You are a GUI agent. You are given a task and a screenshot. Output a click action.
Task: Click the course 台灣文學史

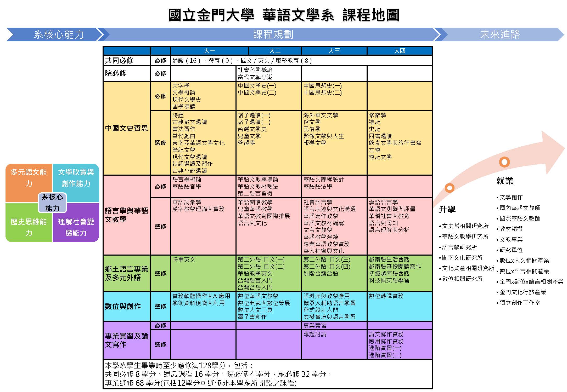252,129
